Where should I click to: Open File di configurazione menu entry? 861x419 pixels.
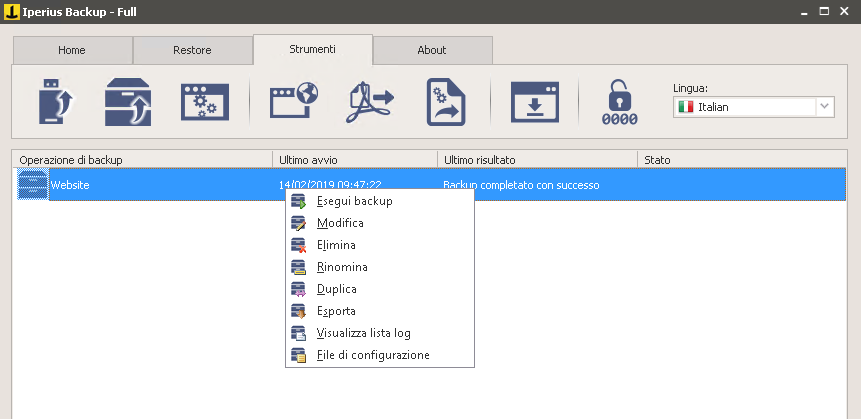point(379,355)
